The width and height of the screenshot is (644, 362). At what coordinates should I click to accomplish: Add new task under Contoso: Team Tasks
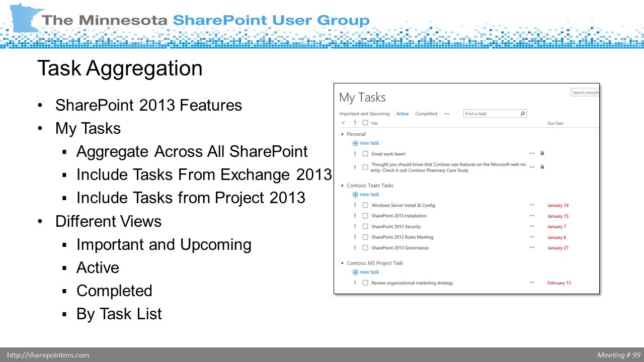[366, 195]
